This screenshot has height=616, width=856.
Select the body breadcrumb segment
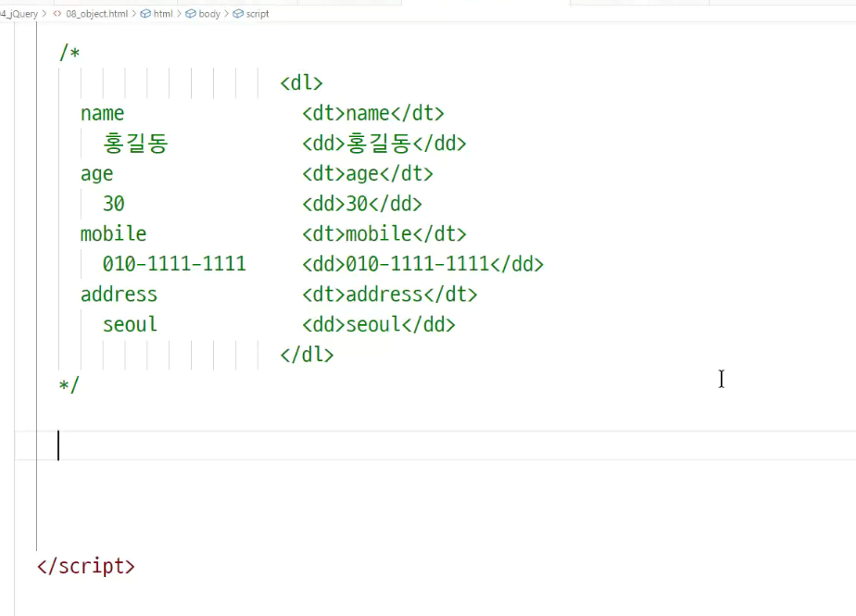tap(209, 14)
